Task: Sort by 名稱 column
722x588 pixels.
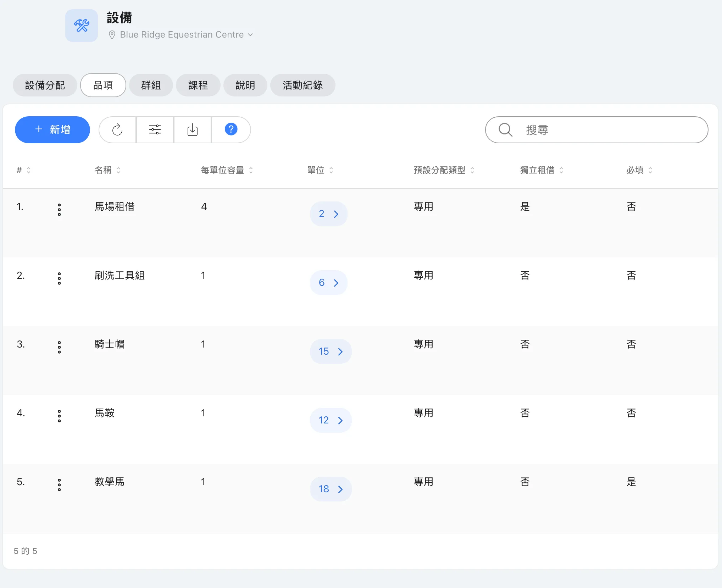Action: click(108, 170)
